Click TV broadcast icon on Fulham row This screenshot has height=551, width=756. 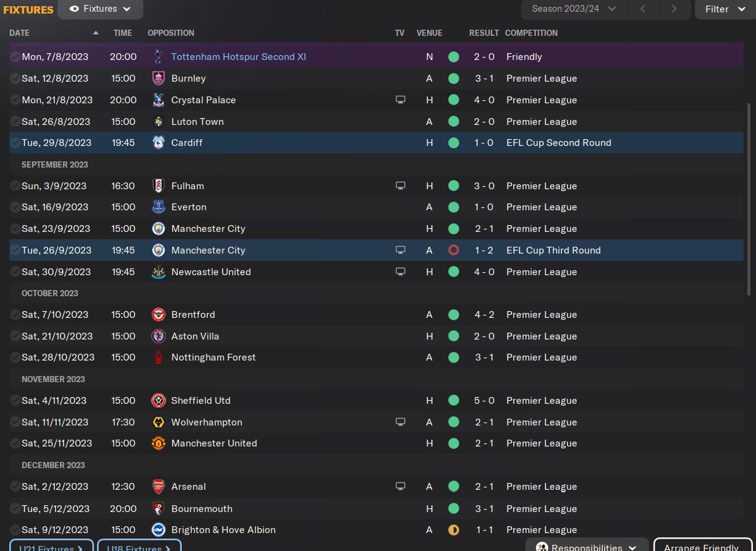[x=401, y=186]
